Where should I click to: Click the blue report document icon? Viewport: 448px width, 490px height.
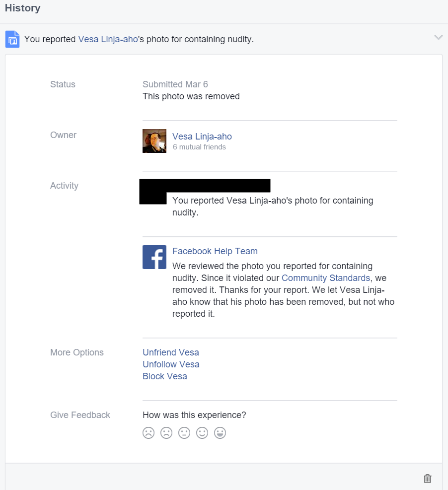point(12,39)
